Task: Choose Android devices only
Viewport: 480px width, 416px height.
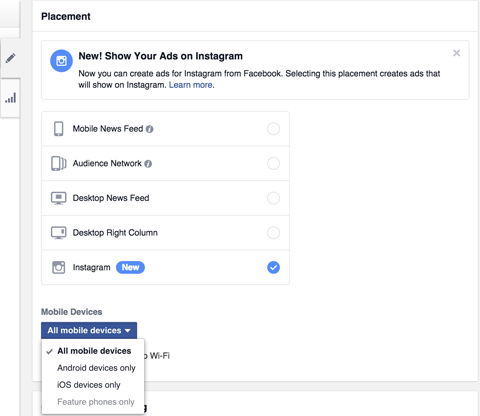Action: click(93, 368)
